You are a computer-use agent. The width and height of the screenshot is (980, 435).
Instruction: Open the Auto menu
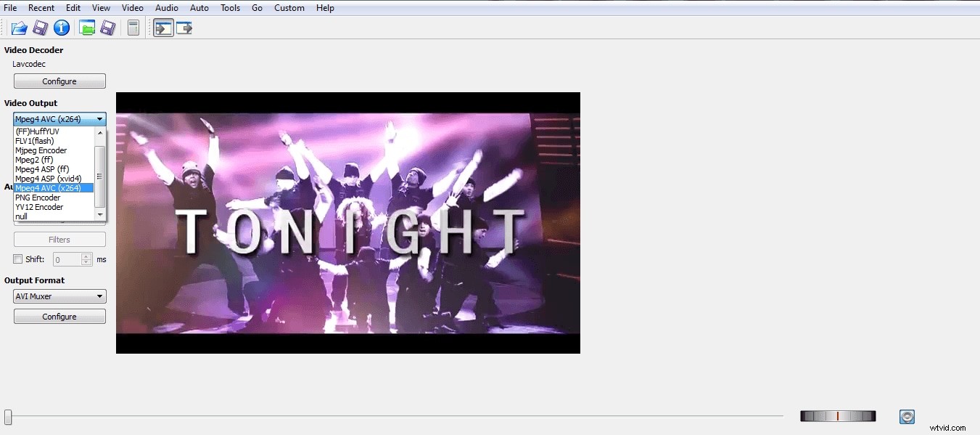click(199, 7)
